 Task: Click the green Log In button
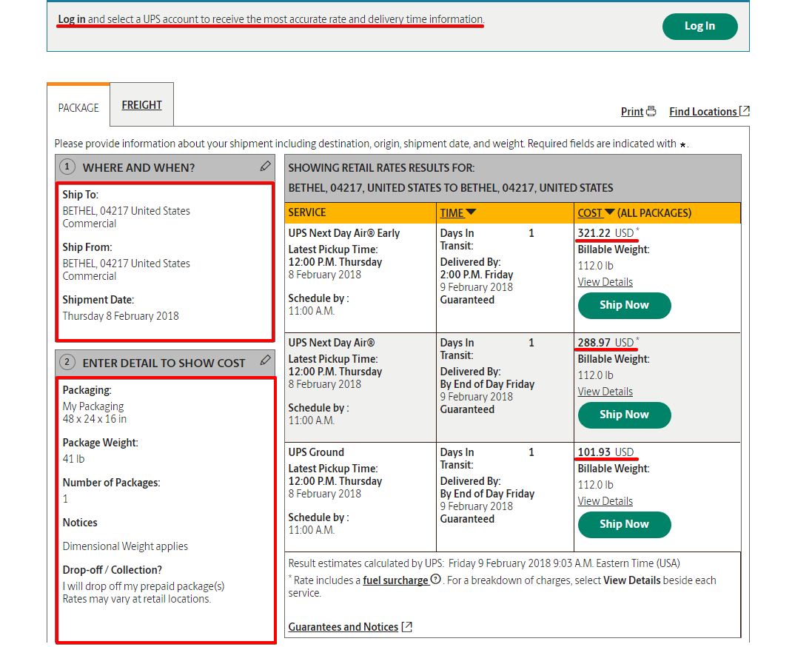[699, 27]
